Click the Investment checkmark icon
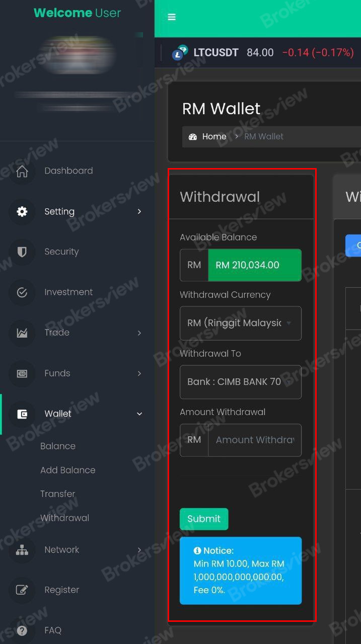Screen dimensions: 361x644 point(22,292)
